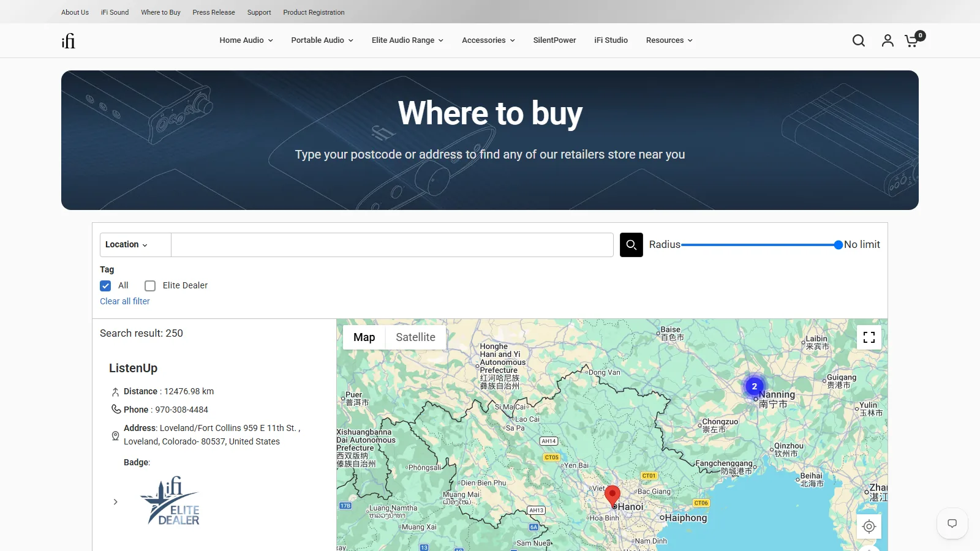Expand the Elite Audio Range menu
The width and height of the screenshot is (980, 551).
[x=407, y=40]
